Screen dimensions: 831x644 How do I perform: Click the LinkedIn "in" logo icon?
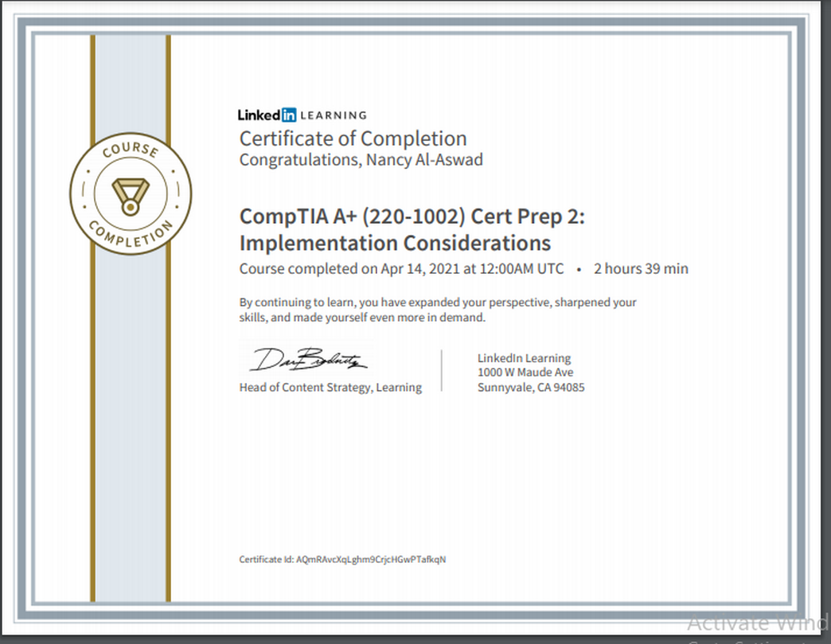pyautogui.click(x=289, y=115)
